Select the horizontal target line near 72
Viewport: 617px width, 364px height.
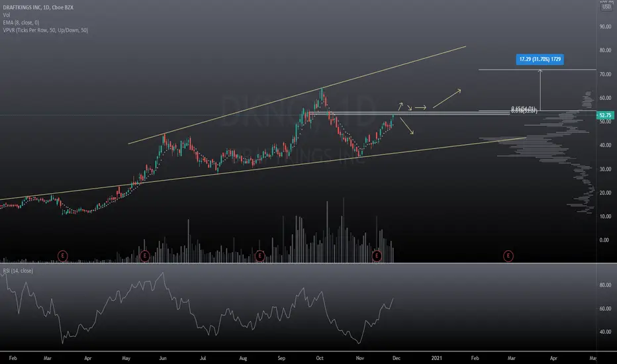pos(538,70)
